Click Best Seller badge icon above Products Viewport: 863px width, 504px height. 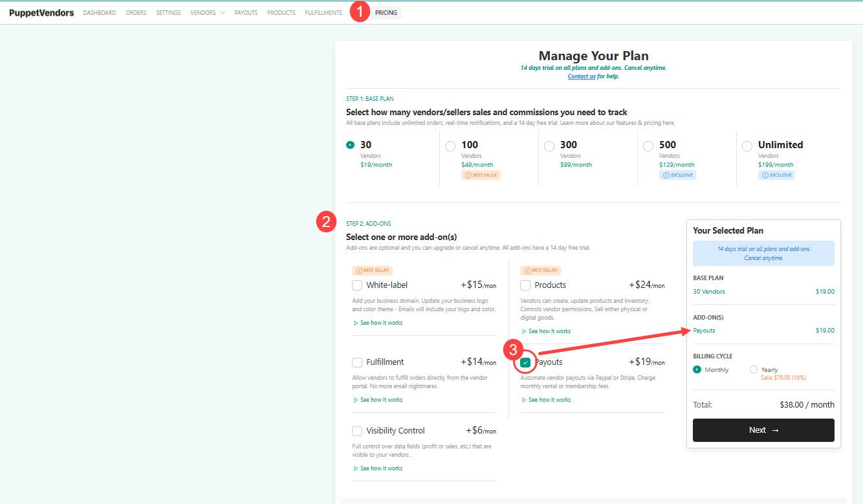click(527, 270)
